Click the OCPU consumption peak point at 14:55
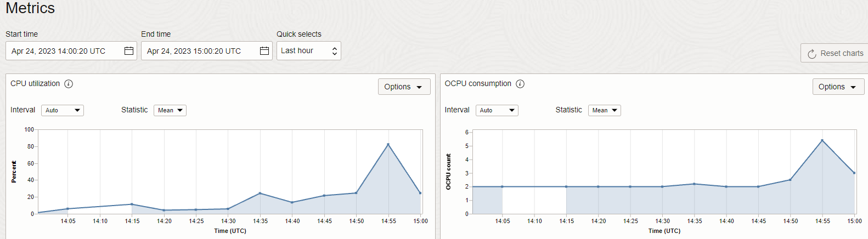Screen dimensions: 868x239 pos(822,140)
